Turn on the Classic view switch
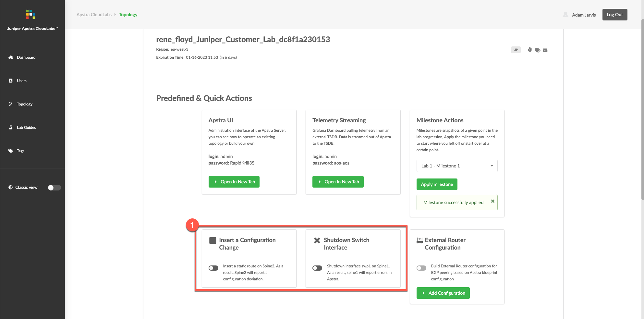 coord(54,187)
